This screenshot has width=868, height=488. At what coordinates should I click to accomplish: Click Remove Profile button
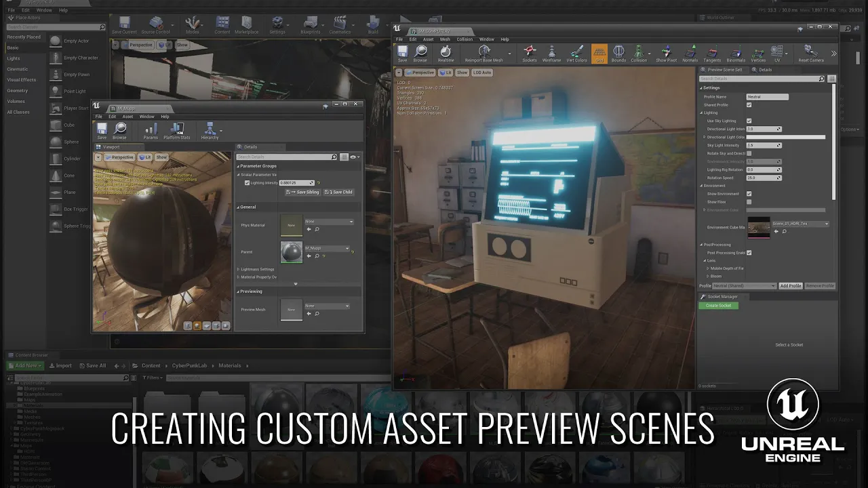(820, 286)
